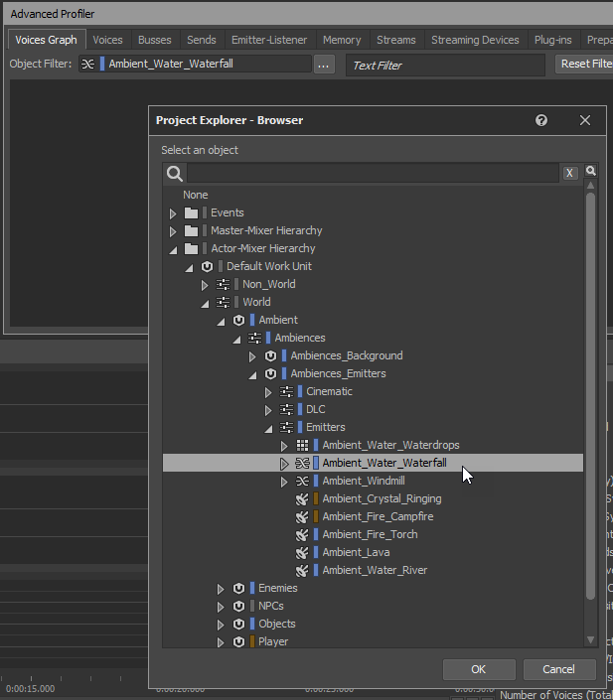Click the Events folder icon
The width and height of the screenshot is (613, 700).
(191, 212)
